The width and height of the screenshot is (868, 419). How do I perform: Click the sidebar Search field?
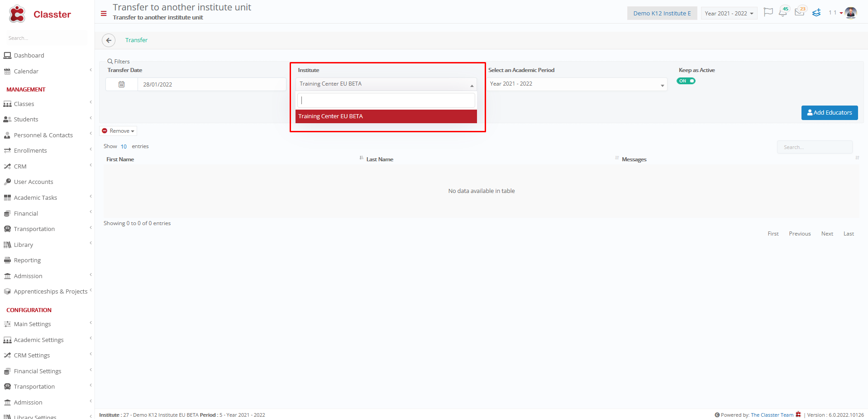coord(47,38)
